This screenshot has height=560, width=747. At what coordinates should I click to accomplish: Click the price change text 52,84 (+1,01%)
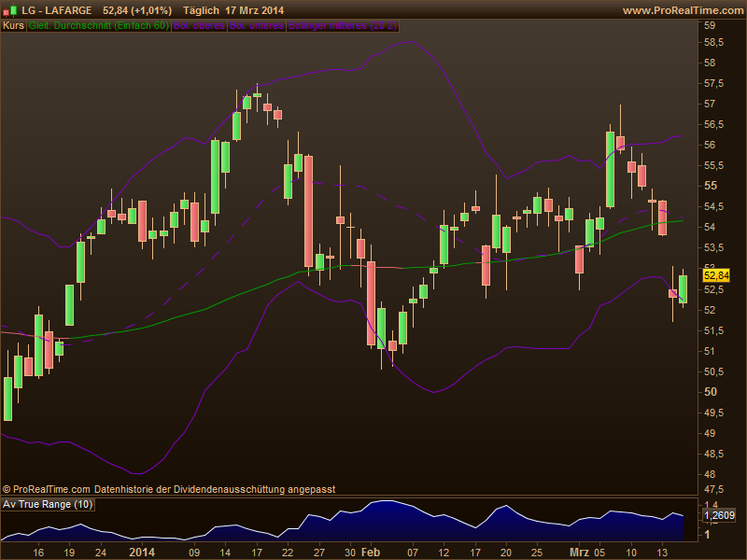(137, 10)
